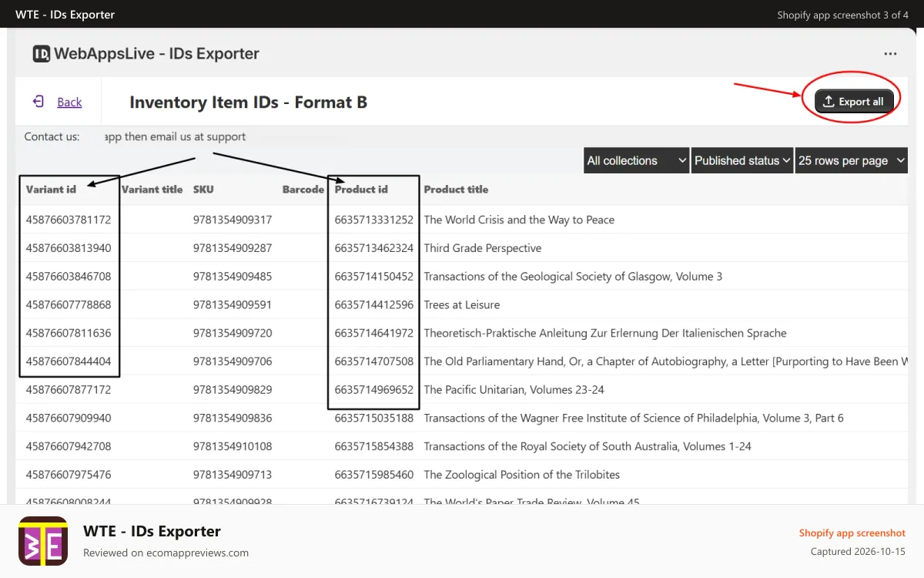The image size is (924, 578).
Task: Click the Variant id column header
Action: click(51, 189)
